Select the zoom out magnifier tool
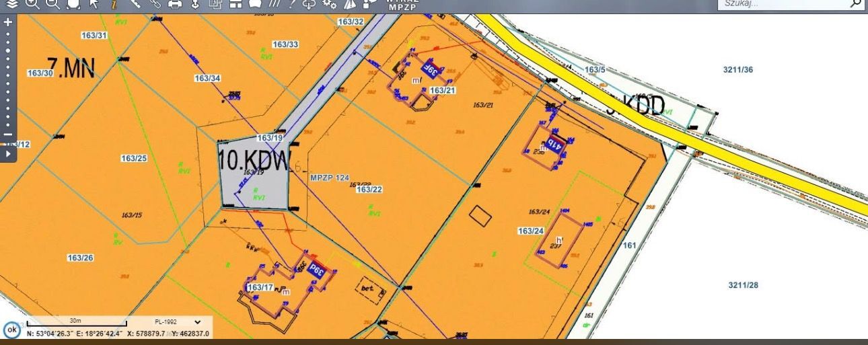The image size is (868, 345). (52, 3)
